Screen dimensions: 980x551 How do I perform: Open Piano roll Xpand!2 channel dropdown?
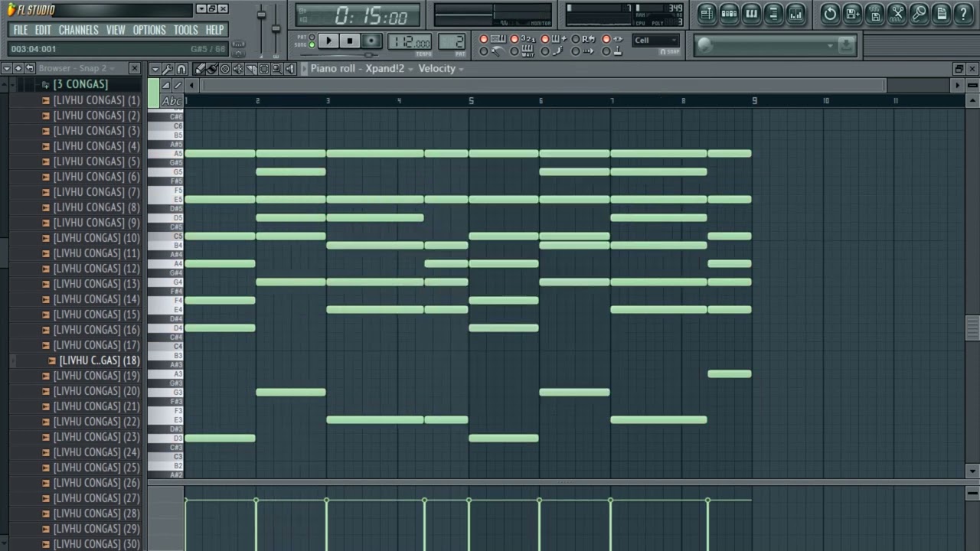[362, 69]
